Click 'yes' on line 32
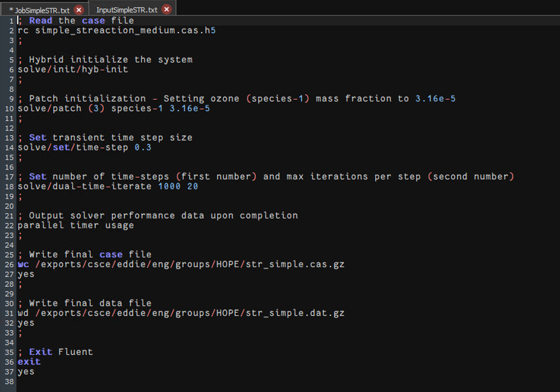The width and height of the screenshot is (560, 392). (26, 323)
